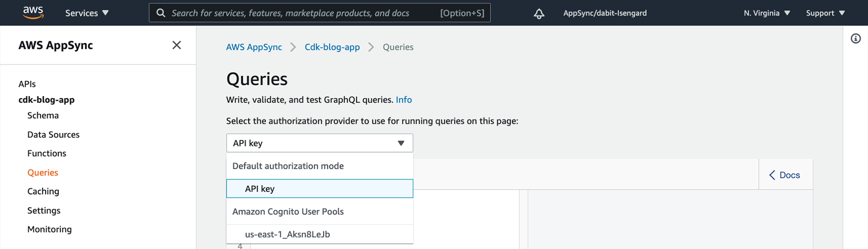868x249 pixels.
Task: Open the info panel icon
Action: pos(856,39)
